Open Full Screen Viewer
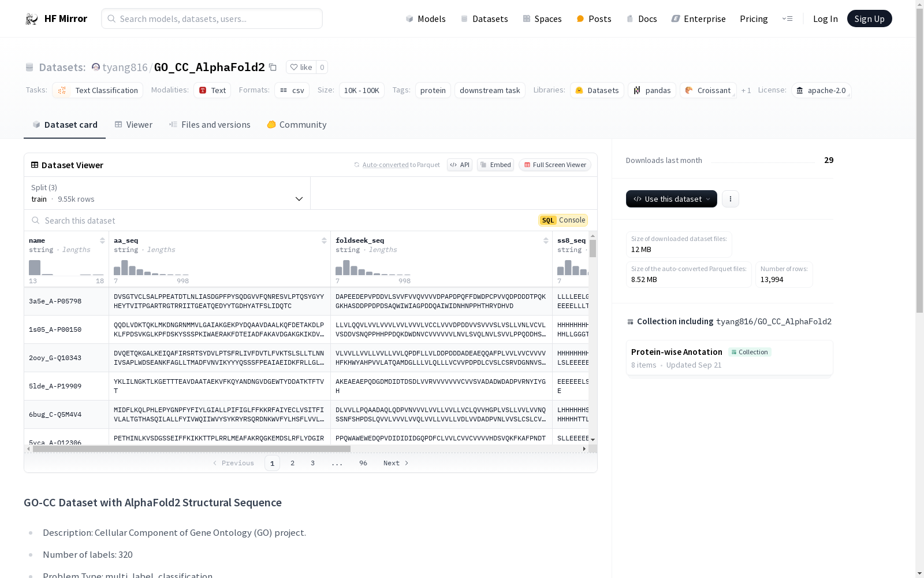924x578 pixels. pos(555,165)
